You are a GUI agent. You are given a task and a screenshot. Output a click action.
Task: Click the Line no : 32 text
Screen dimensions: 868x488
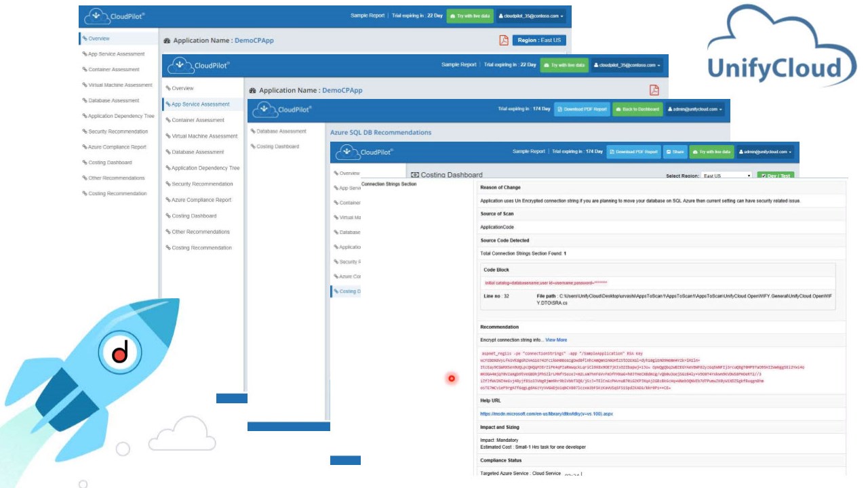496,296
